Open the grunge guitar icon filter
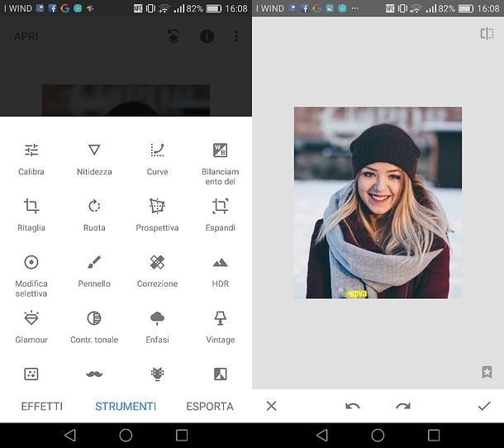This screenshot has height=448, width=504. [157, 374]
